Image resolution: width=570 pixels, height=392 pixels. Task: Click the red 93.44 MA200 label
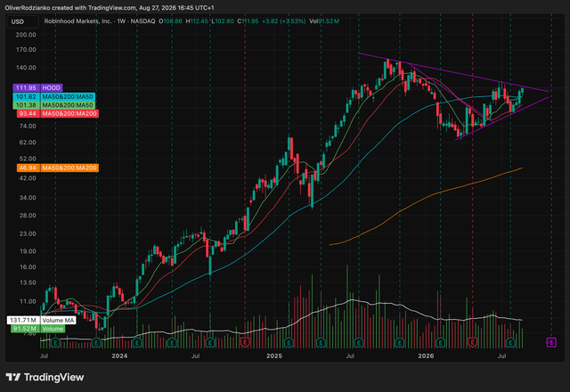57,113
